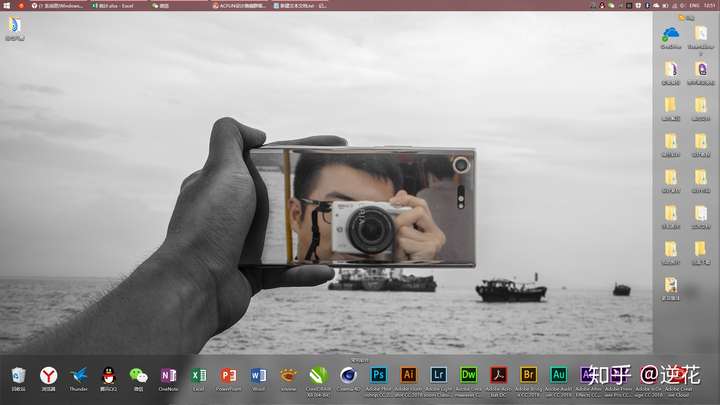Viewport: 720px width, 405px height.
Task: Open the Thunder download app
Action: (79, 376)
